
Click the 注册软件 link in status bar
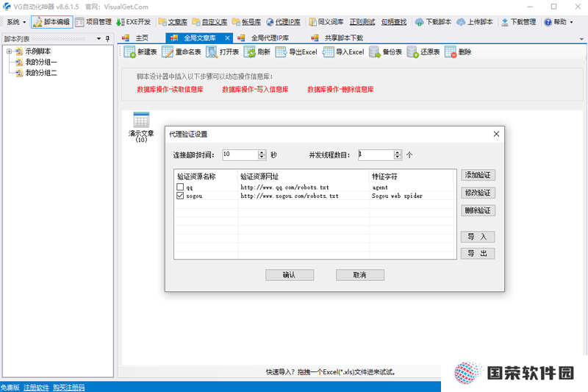(x=36, y=388)
